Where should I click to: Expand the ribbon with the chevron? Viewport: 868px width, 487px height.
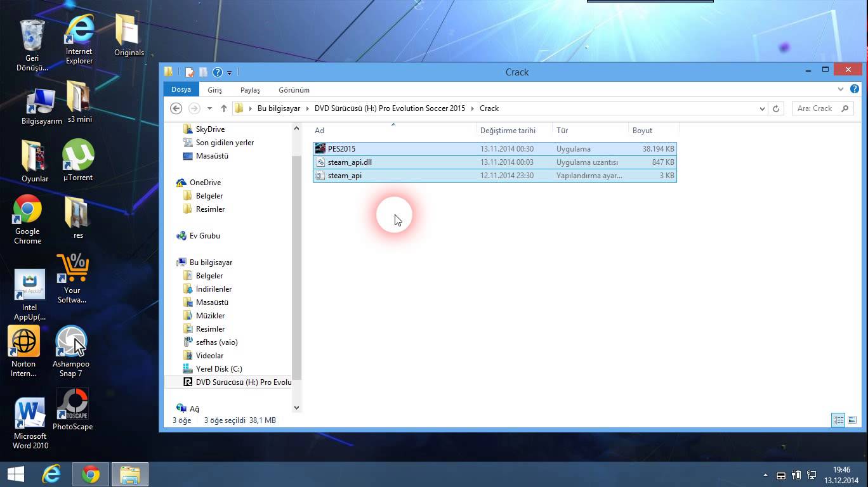[841, 89]
